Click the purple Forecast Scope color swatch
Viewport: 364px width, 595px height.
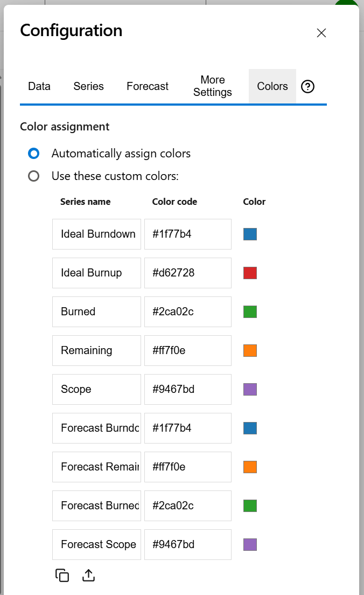249,544
